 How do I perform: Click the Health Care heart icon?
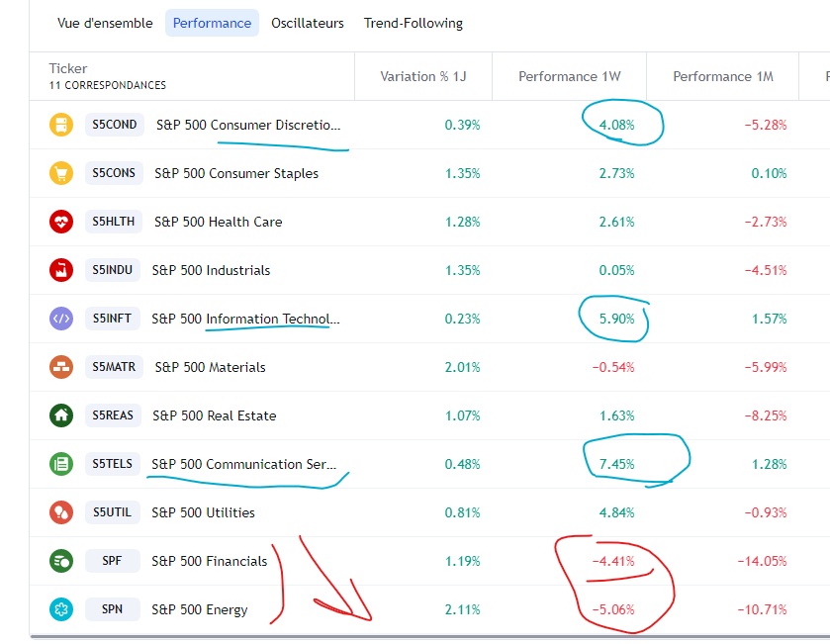[x=61, y=222]
